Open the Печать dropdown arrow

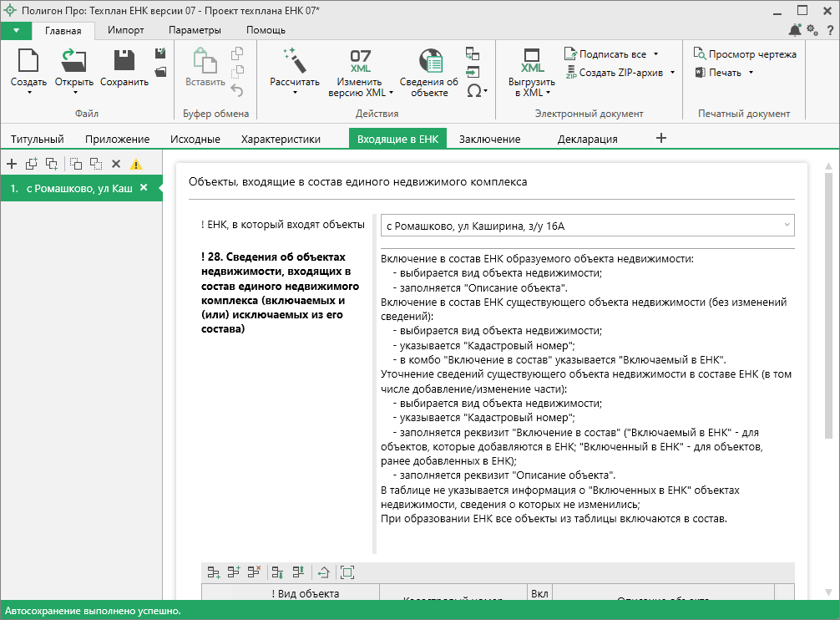(751, 73)
